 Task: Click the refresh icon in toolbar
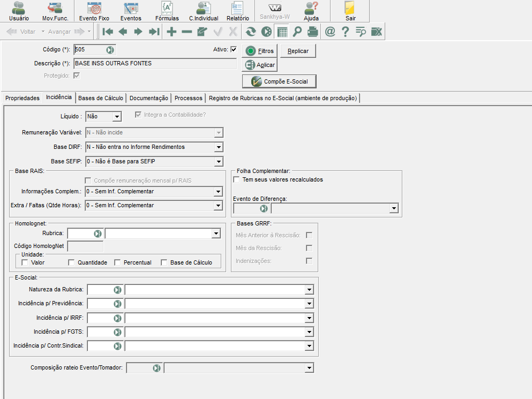(x=251, y=32)
